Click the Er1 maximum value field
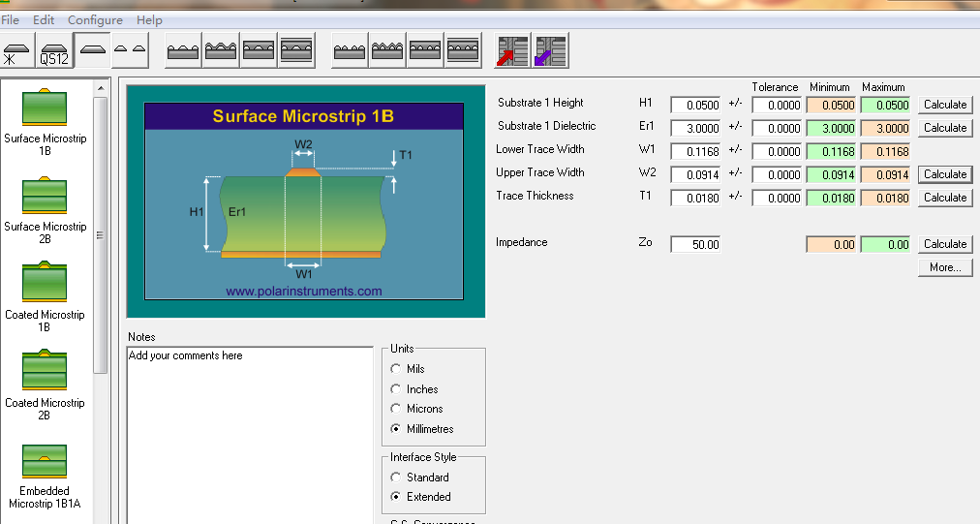 click(x=886, y=128)
